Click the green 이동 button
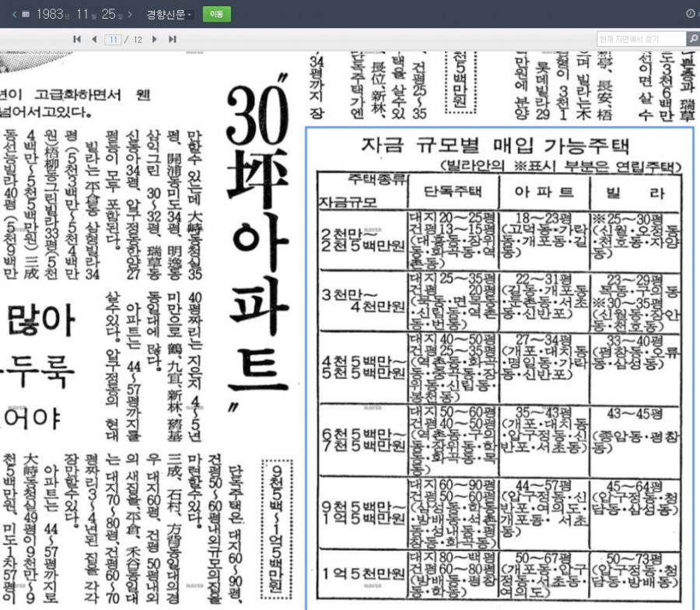This screenshot has height=610, width=700. tap(216, 14)
